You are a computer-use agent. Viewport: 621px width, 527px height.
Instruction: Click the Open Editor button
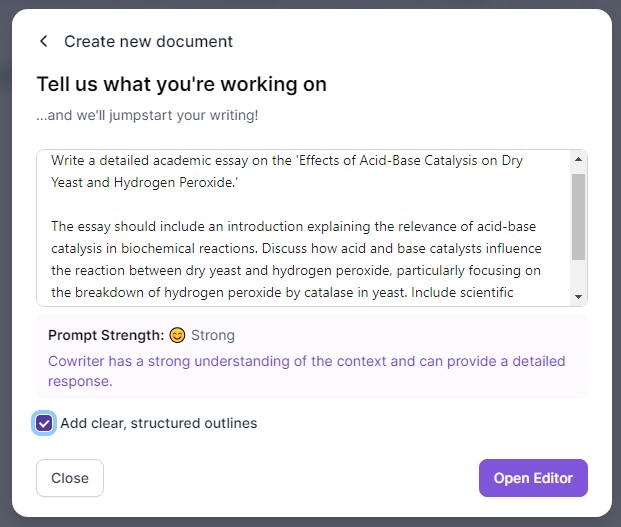(533, 478)
